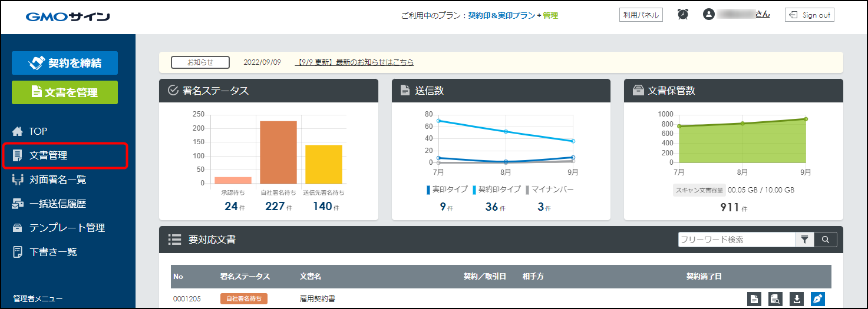Open 下書き一覧 in the sidebar
Image resolution: width=868 pixels, height=309 pixels.
click(52, 252)
